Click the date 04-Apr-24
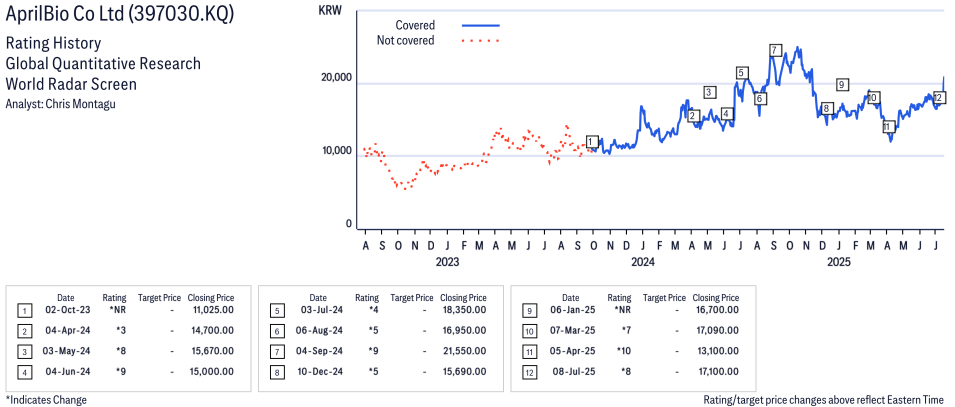This screenshot has width=955, height=407. [68, 331]
